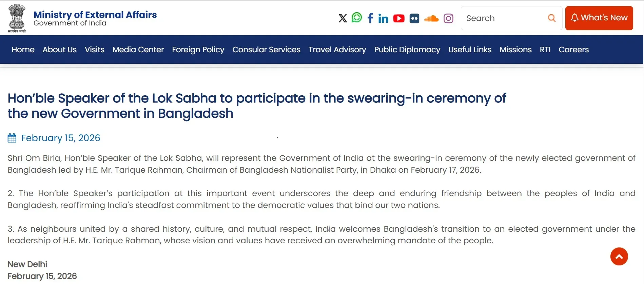The height and width of the screenshot is (284, 644).
Task: Click the scroll-to-top arrow button
Action: pyautogui.click(x=619, y=257)
